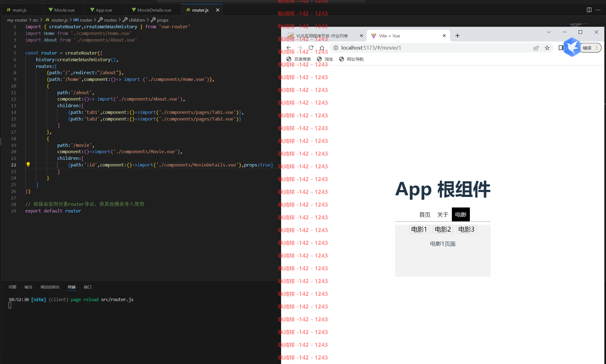Select src folder in the breadcrumb

(x=35, y=20)
